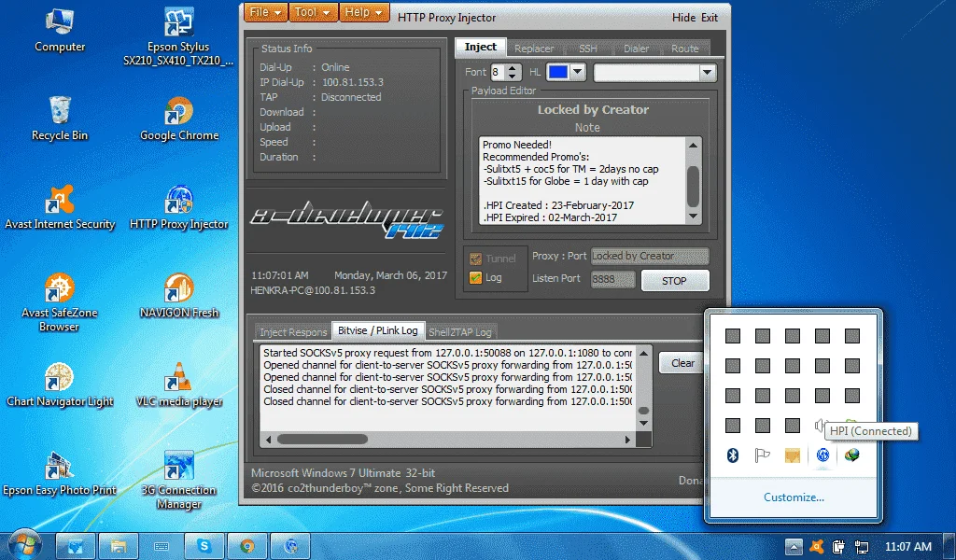Click Hide in the title bar
Image resolution: width=956 pixels, height=560 pixels.
click(x=683, y=18)
